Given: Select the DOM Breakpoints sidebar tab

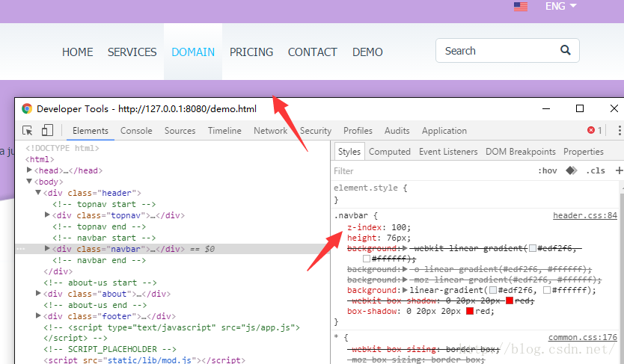Looking at the screenshot, I should [x=521, y=152].
